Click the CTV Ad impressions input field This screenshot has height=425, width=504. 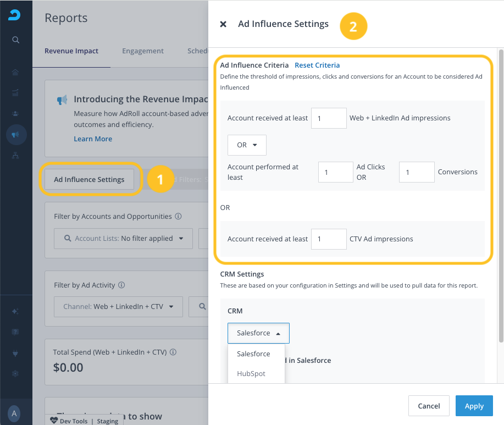pos(329,239)
